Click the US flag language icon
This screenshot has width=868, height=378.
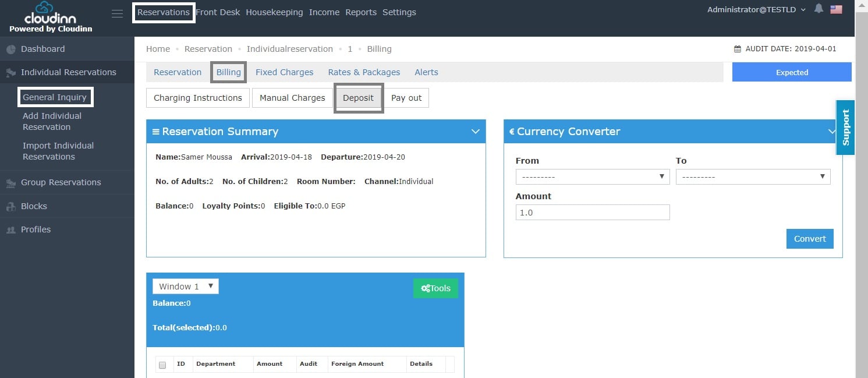point(837,9)
